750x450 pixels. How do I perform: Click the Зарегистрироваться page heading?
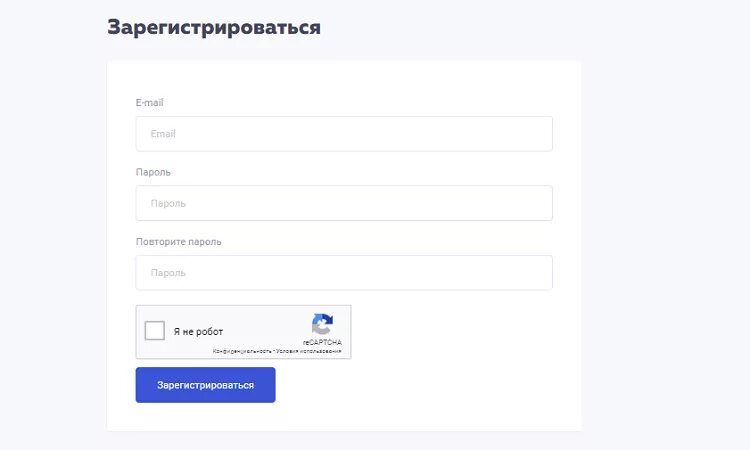[214, 27]
